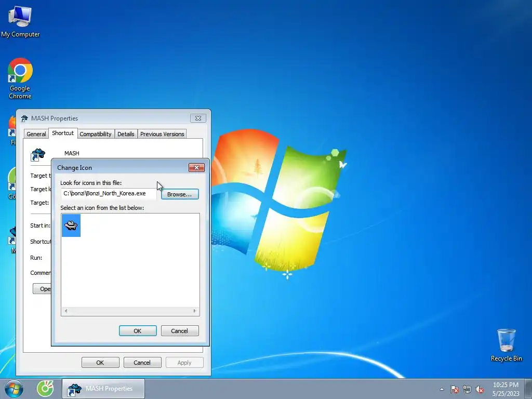Confirm Change Icon dialog with OK
532x399 pixels.
coord(138,331)
